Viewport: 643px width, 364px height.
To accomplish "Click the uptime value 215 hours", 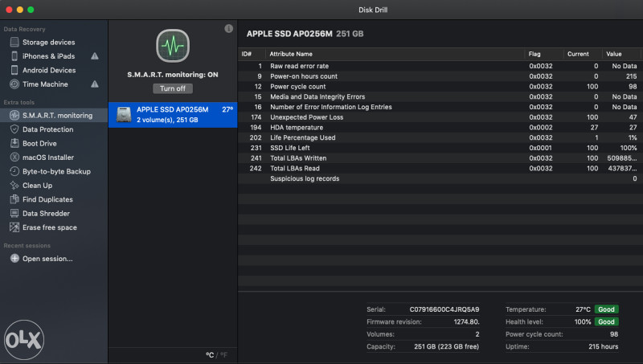I will tap(604, 346).
